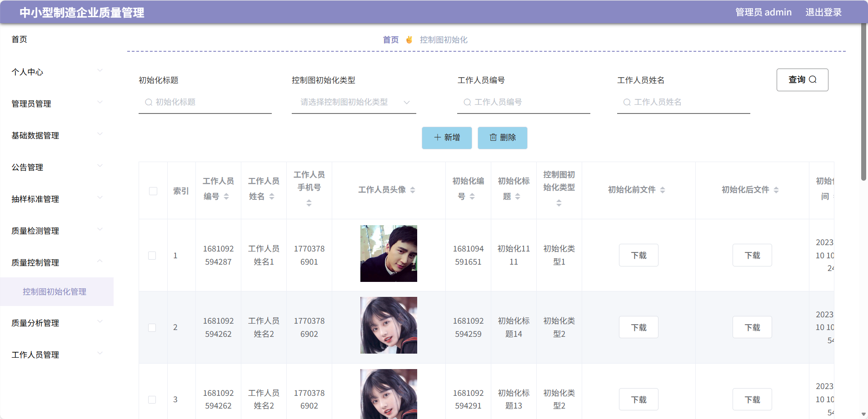Open row 3 staff avatar photo
The height and width of the screenshot is (419, 868).
[x=389, y=394]
